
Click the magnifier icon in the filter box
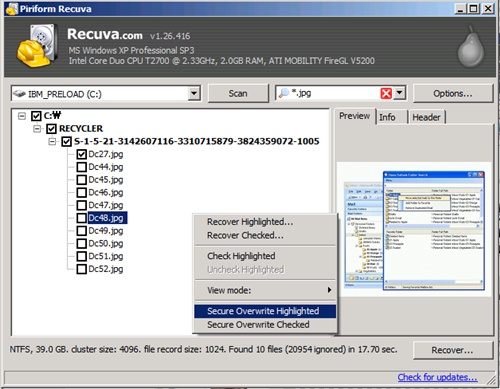[x=283, y=93]
